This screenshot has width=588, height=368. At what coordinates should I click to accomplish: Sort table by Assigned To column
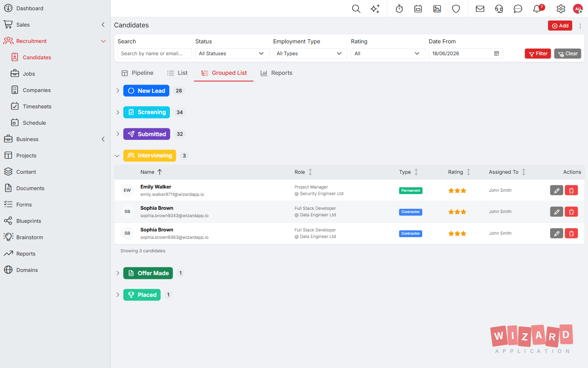pyautogui.click(x=508, y=172)
